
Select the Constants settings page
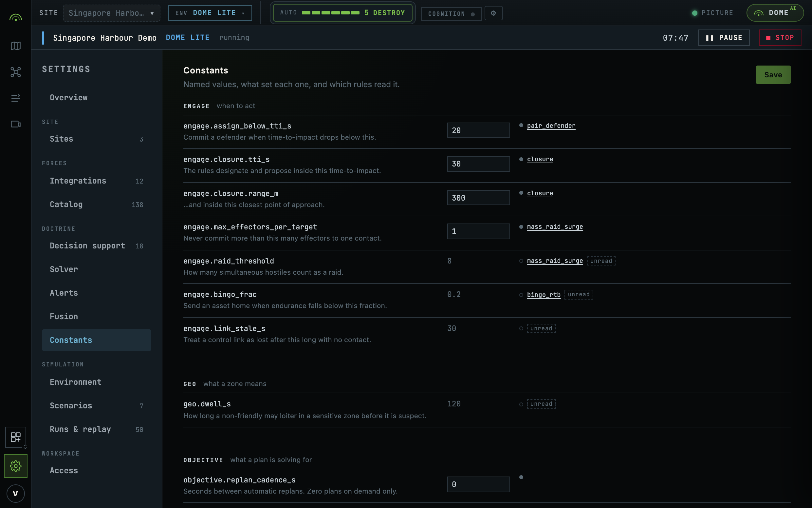click(96, 340)
